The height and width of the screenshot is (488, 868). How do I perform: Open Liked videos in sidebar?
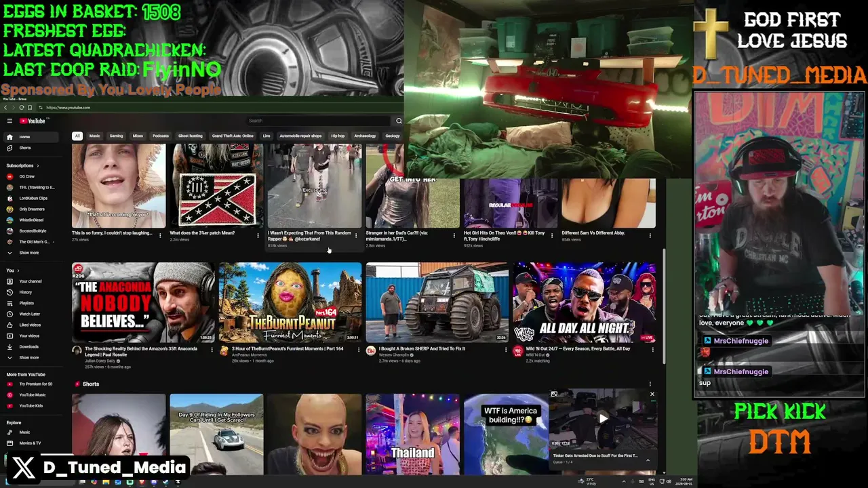(x=31, y=325)
